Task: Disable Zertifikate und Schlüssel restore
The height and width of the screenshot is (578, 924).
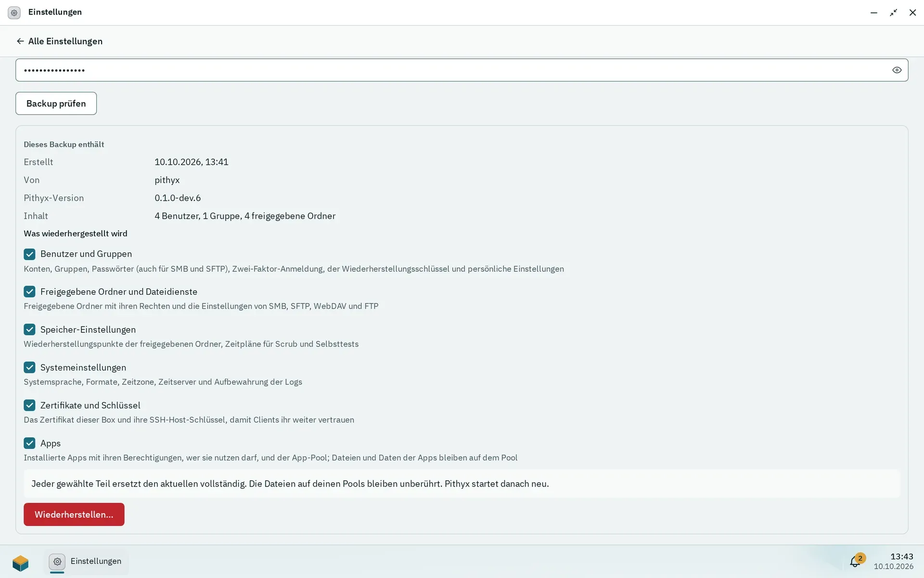Action: click(x=29, y=405)
